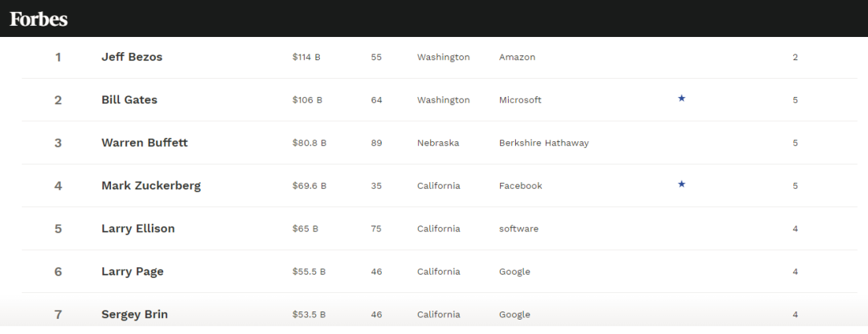Click Nebraska in Warren Buffett row
This screenshot has height=334, width=868.
click(438, 143)
